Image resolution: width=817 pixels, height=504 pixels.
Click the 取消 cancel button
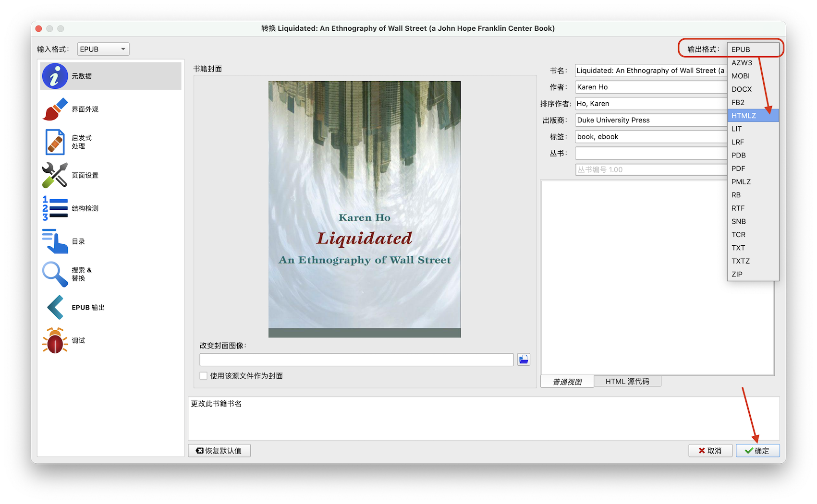point(710,450)
